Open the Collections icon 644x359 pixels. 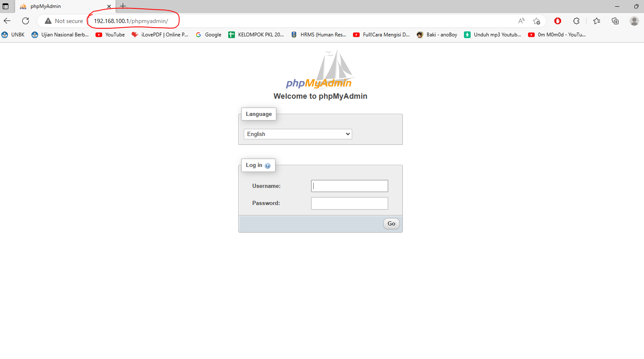click(615, 21)
